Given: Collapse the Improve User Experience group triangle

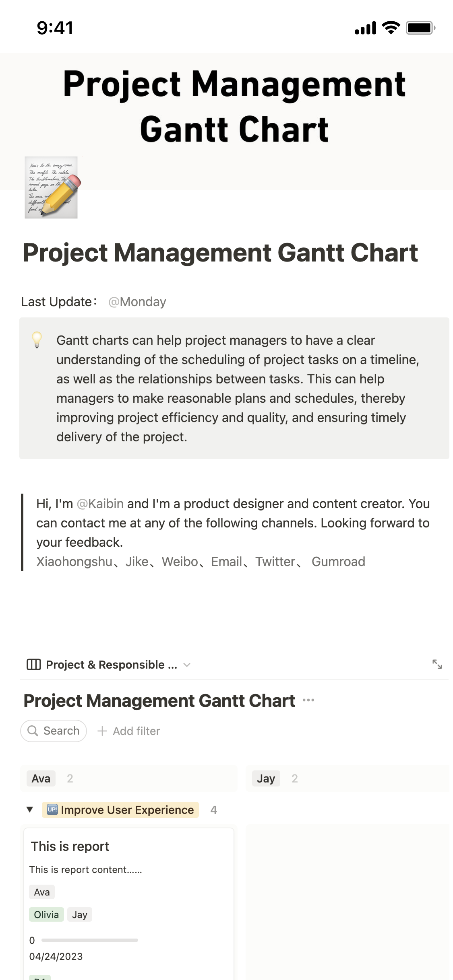Looking at the screenshot, I should point(29,809).
